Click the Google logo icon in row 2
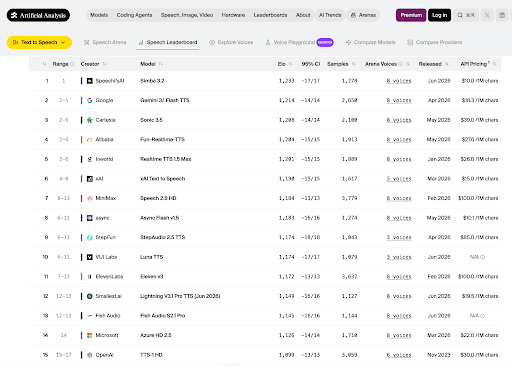 pyautogui.click(x=90, y=100)
